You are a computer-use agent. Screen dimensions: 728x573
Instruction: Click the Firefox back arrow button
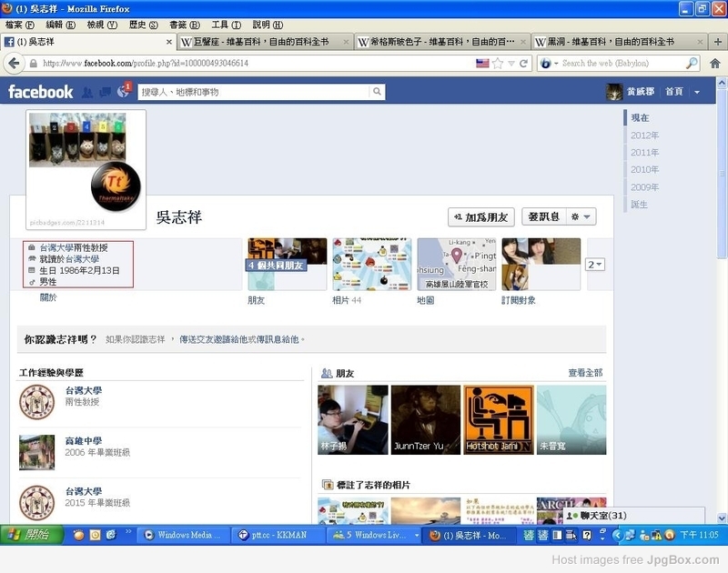[x=14, y=64]
